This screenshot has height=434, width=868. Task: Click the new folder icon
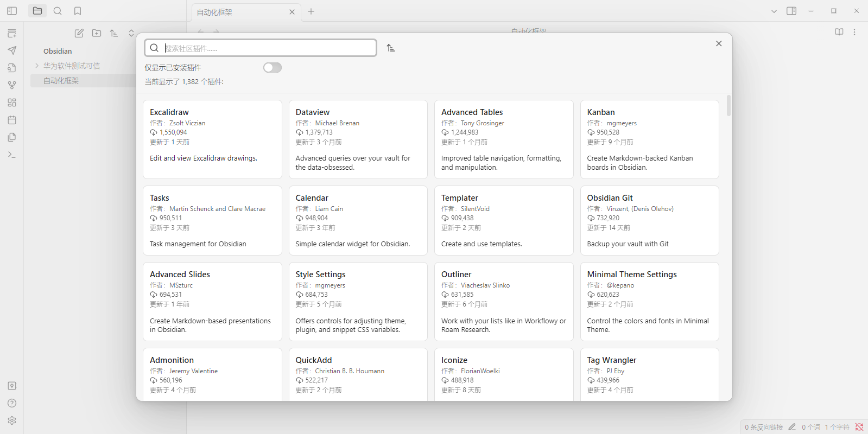coord(97,33)
